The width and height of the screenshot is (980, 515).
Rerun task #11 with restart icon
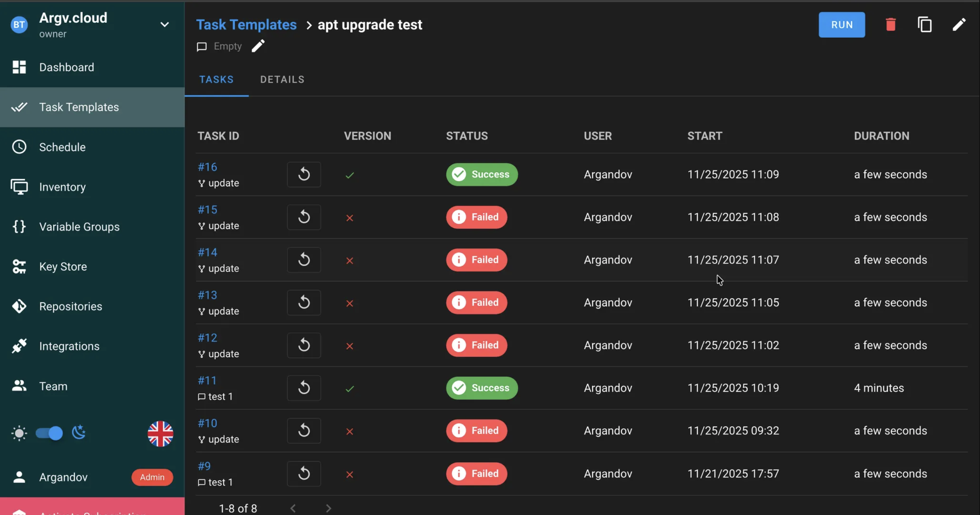304,388
